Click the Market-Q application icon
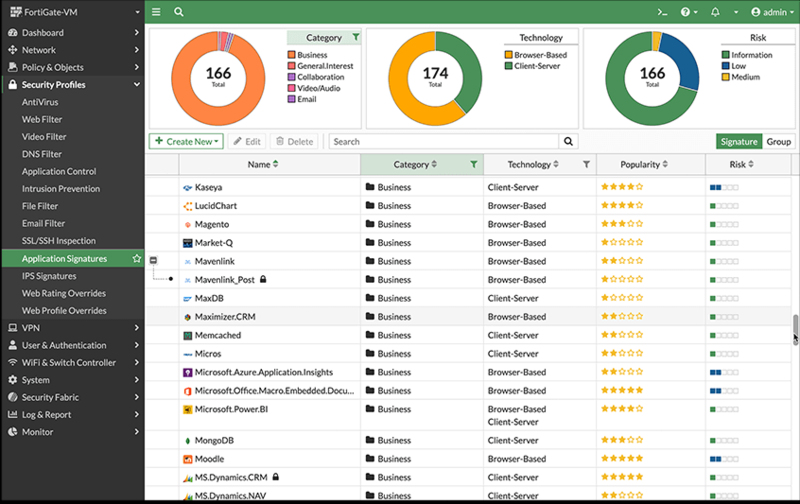This screenshot has width=800, height=504. [187, 243]
